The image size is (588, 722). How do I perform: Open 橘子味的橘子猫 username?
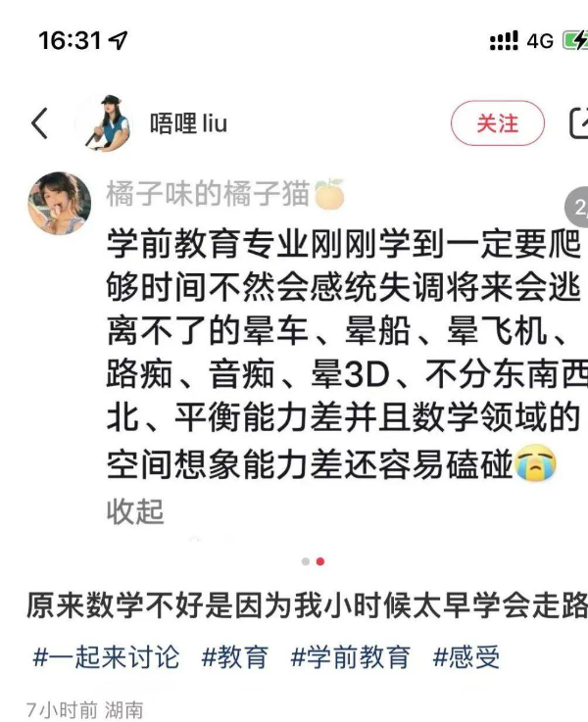coord(208,193)
